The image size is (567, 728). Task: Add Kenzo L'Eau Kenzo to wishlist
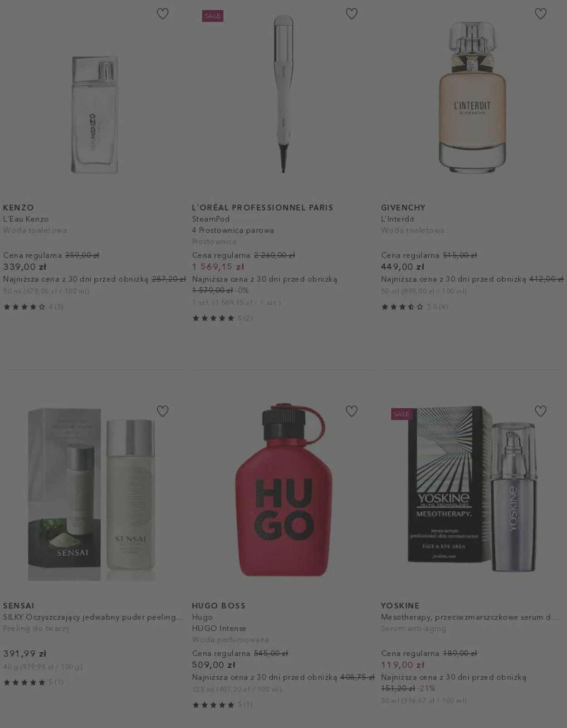(x=162, y=14)
